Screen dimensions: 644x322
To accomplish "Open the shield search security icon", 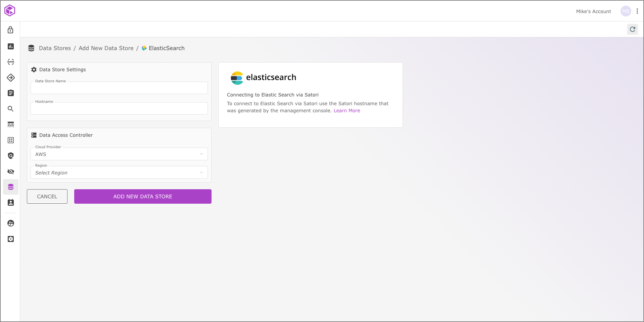I will (11, 156).
